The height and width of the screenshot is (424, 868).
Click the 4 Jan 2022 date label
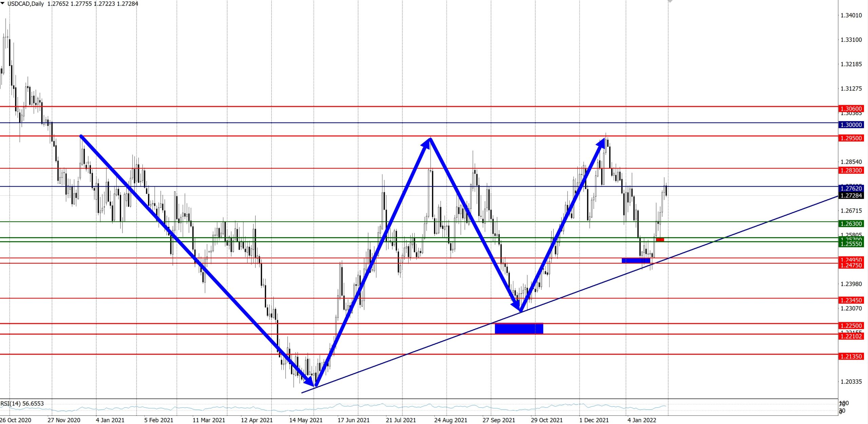point(642,420)
